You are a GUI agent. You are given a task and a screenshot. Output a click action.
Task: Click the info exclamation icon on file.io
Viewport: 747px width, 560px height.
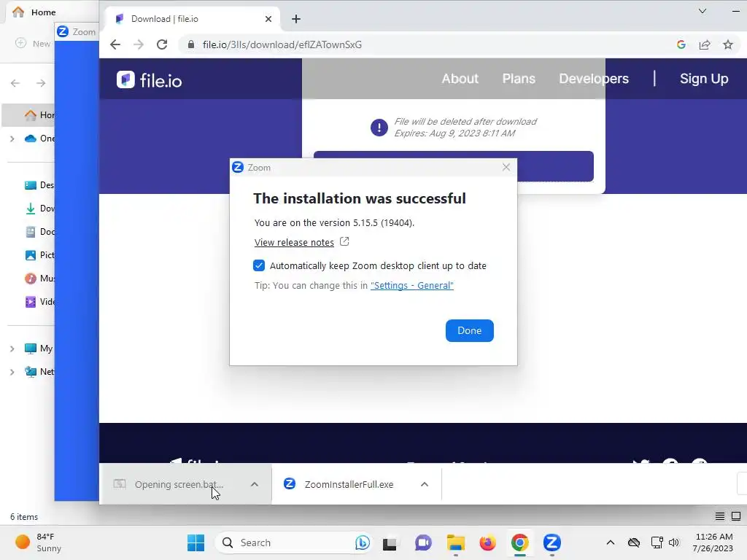(379, 127)
